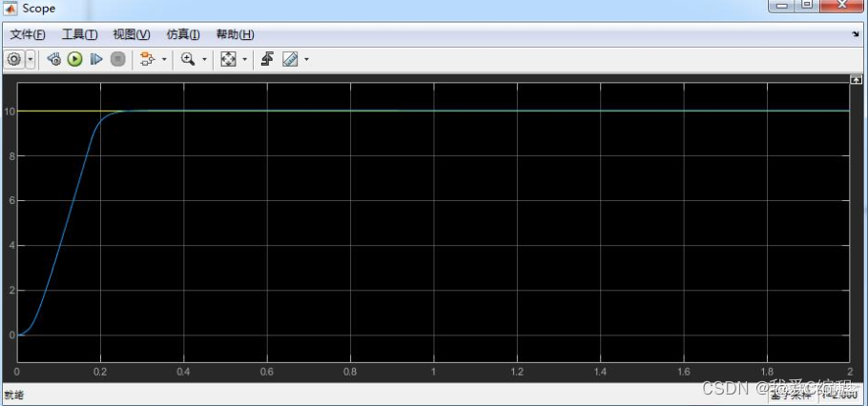
Task: Click the x-axis label 0.6
Action: [x=267, y=372]
